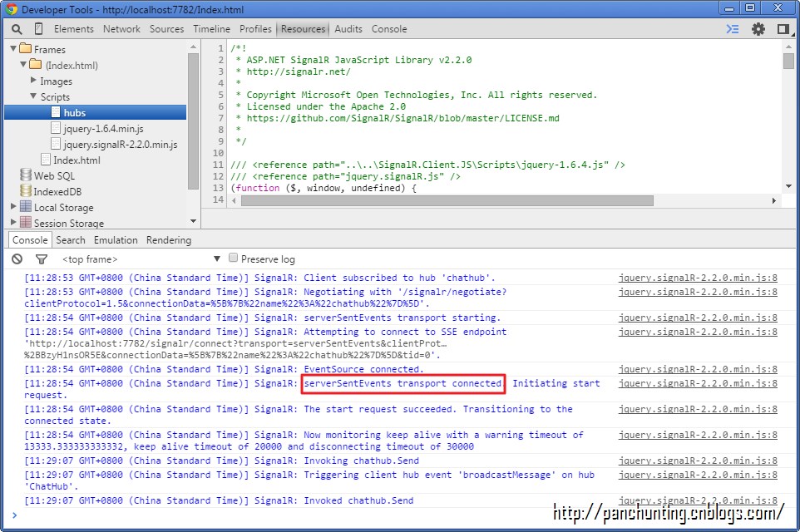Switch to top Console panel tab
Viewport: 800px width, 532px height.
coord(389,29)
